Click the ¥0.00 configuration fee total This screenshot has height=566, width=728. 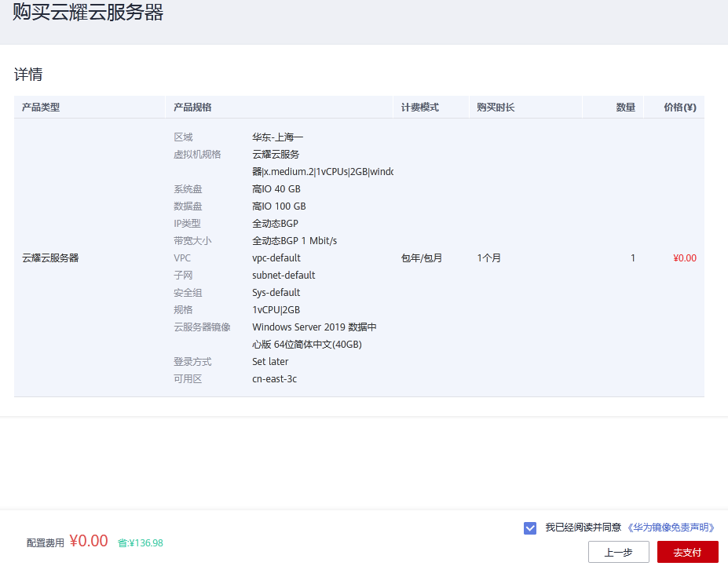[88, 541]
